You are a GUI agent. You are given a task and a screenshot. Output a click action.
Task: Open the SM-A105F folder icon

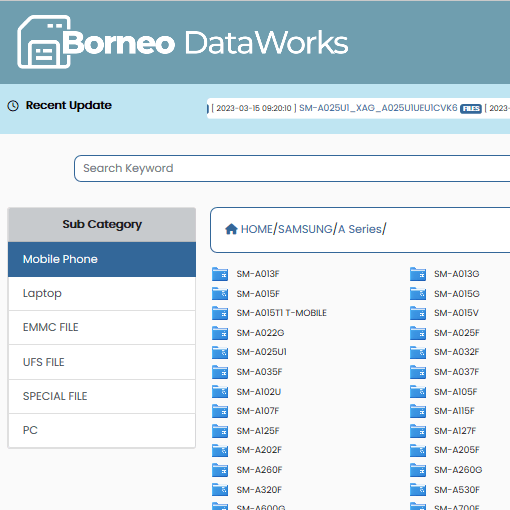pyautogui.click(x=418, y=391)
